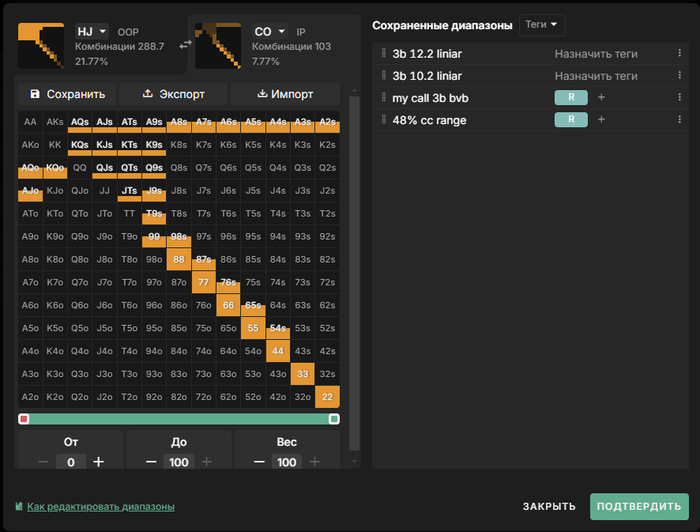Click the swap positions arrows icon
700x532 pixels.
pyautogui.click(x=185, y=45)
